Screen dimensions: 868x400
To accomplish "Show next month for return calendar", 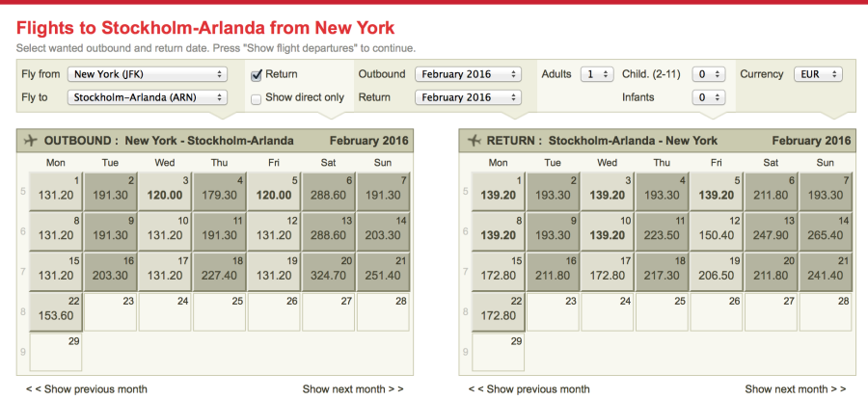I will coord(796,389).
